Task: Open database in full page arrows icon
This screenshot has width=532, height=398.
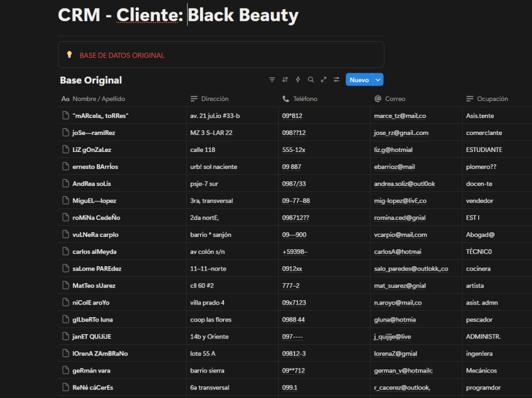Action: 323,80
